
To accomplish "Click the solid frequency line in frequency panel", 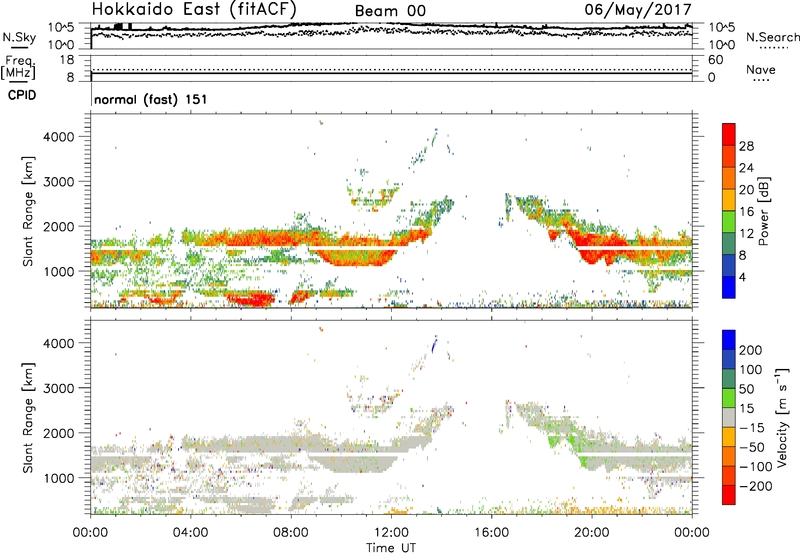I will click(391, 73).
